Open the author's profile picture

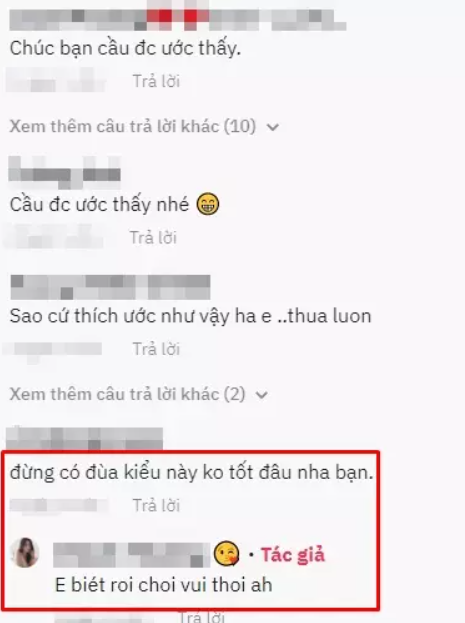coord(25,552)
